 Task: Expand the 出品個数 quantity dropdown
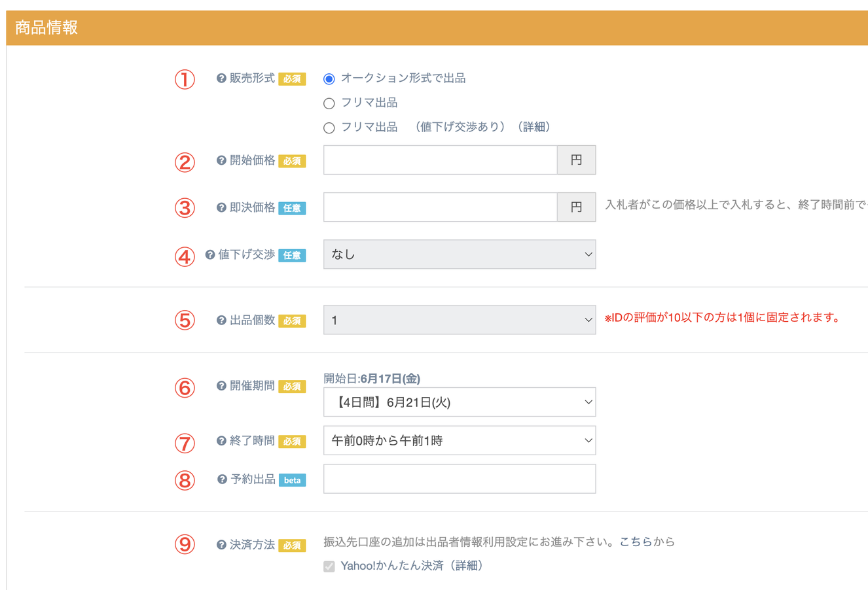459,320
